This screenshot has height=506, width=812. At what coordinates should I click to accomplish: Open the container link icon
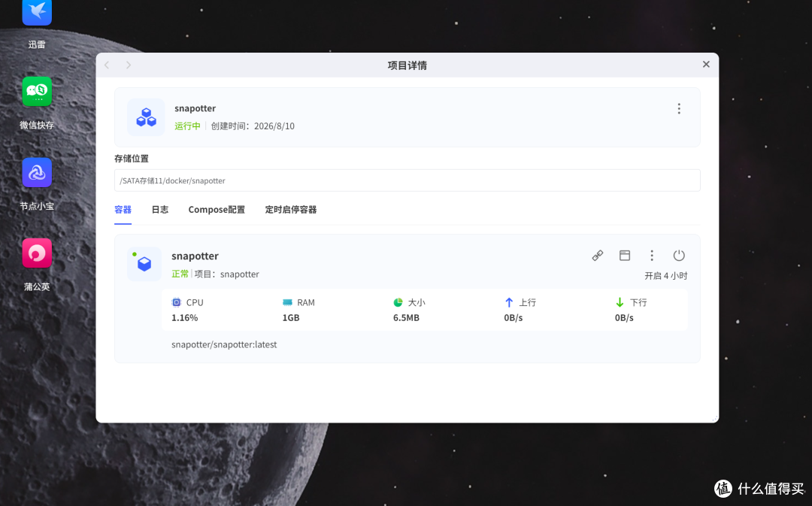(598, 256)
